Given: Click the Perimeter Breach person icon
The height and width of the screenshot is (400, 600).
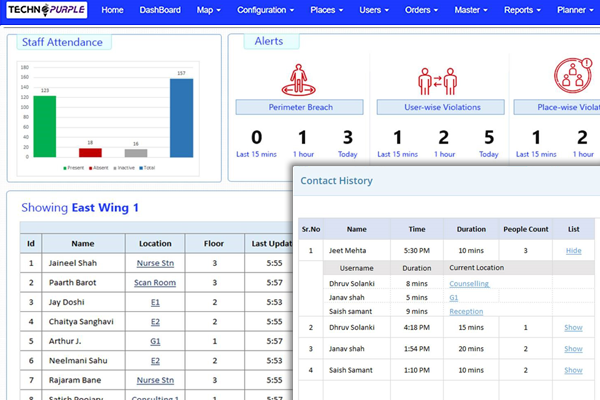Looking at the screenshot, I should (x=298, y=80).
